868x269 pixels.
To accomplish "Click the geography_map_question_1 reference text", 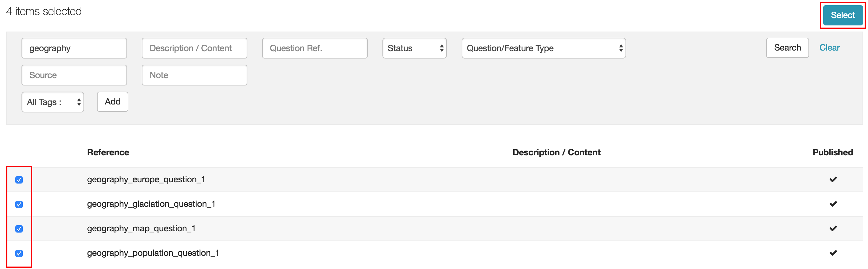I will tap(141, 229).
